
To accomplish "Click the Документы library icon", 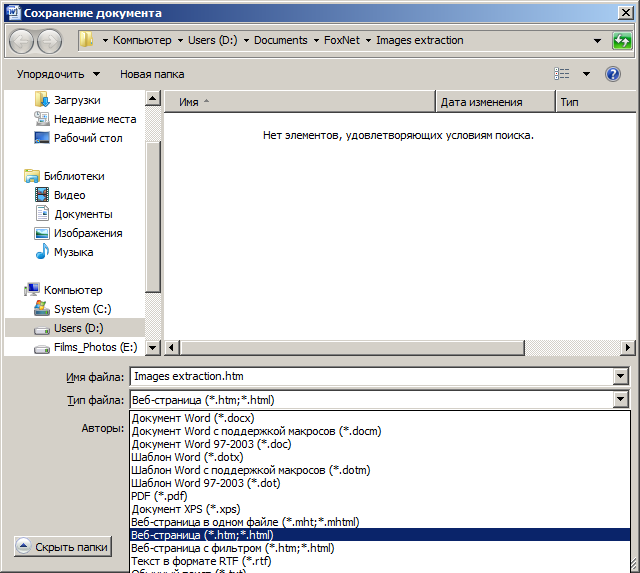I will point(42,214).
